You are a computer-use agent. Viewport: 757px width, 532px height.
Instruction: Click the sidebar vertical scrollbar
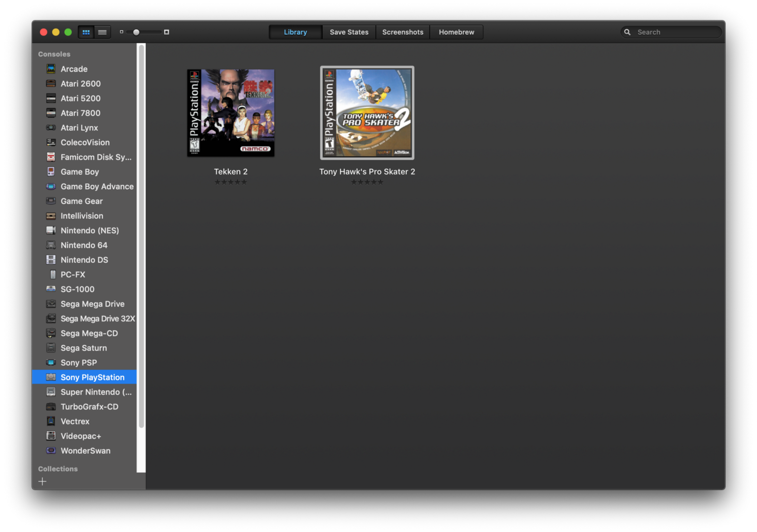[141, 236]
